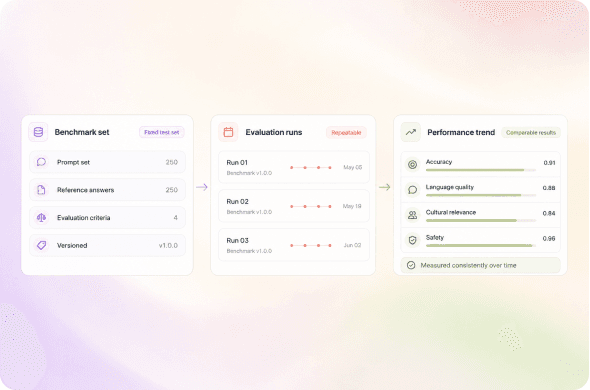This screenshot has width=590, height=390.
Task: Click the Evaluation runs calendar icon
Action: 228,132
